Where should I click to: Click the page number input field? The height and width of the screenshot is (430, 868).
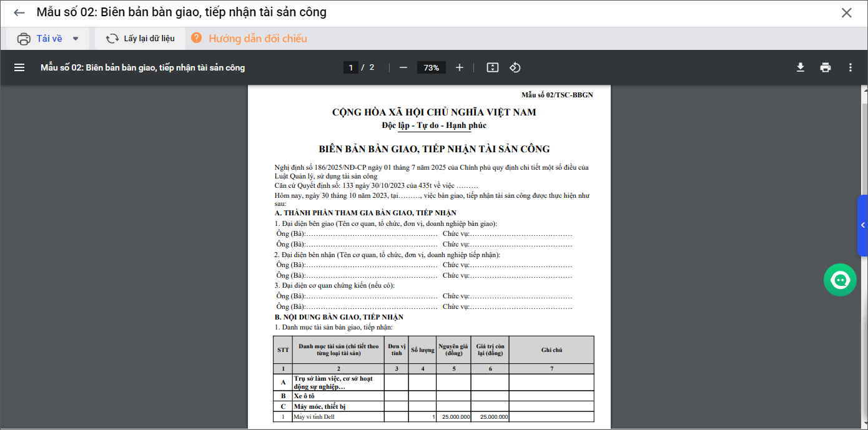tap(351, 67)
